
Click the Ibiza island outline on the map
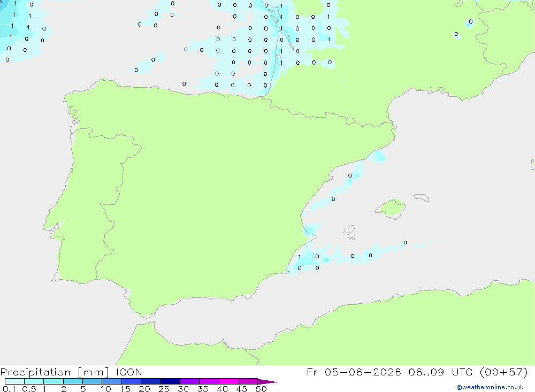(x=349, y=229)
